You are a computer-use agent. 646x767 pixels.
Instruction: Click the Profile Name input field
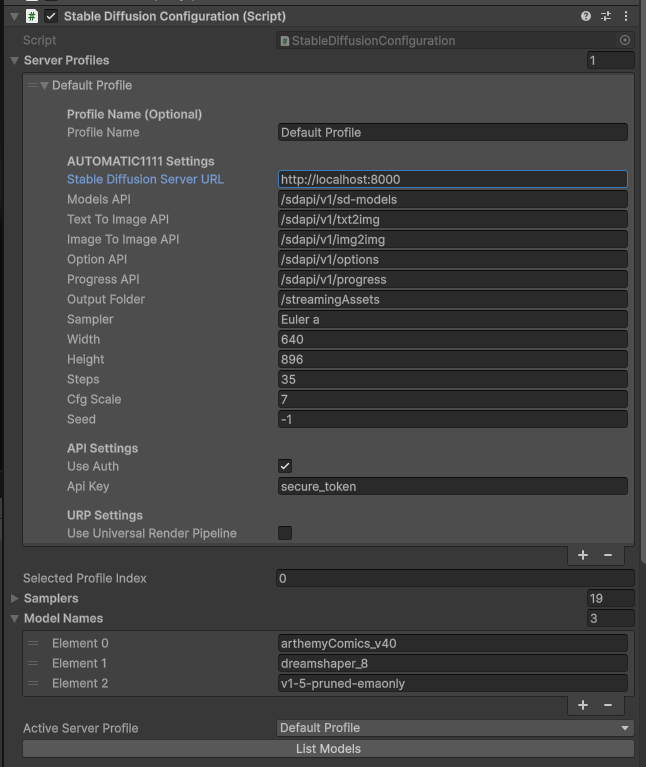coord(453,132)
